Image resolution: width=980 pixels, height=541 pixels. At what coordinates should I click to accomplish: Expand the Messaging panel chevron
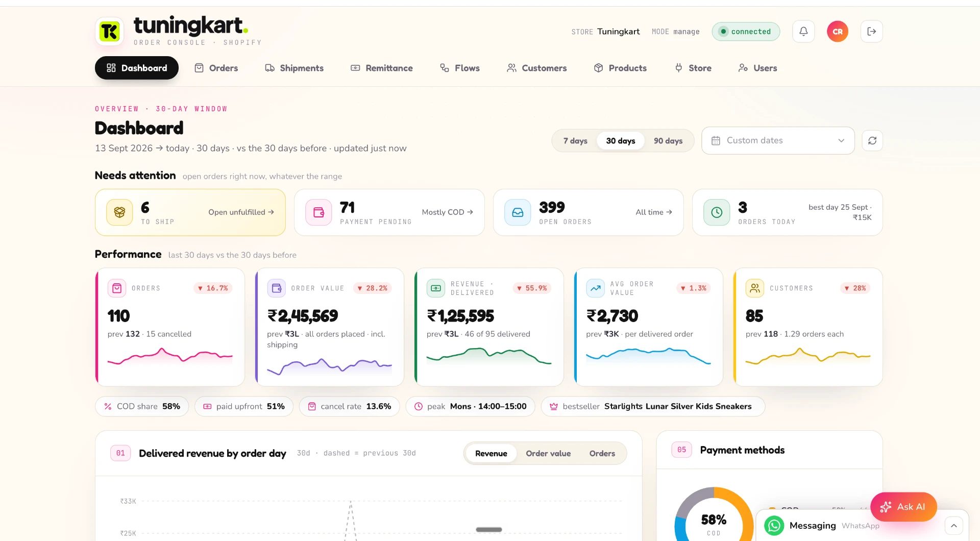pyautogui.click(x=953, y=526)
